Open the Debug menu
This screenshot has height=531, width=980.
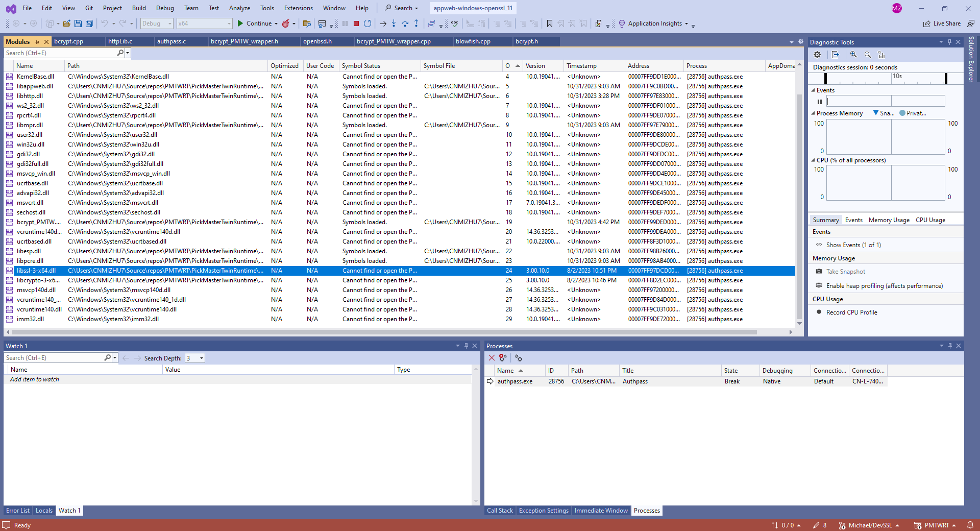(x=165, y=8)
